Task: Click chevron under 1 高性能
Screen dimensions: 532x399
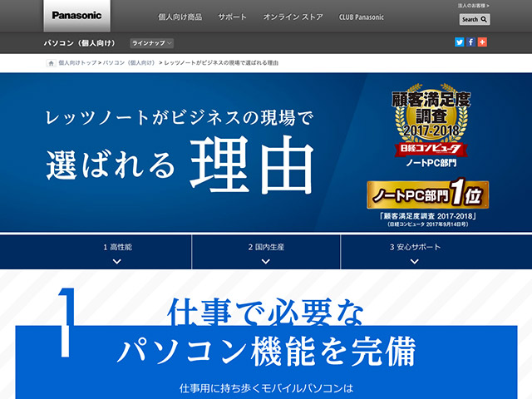Action: coord(117,261)
